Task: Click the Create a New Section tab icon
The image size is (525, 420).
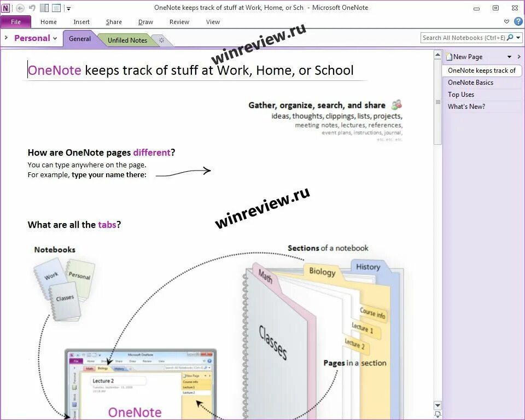Action: [x=161, y=40]
